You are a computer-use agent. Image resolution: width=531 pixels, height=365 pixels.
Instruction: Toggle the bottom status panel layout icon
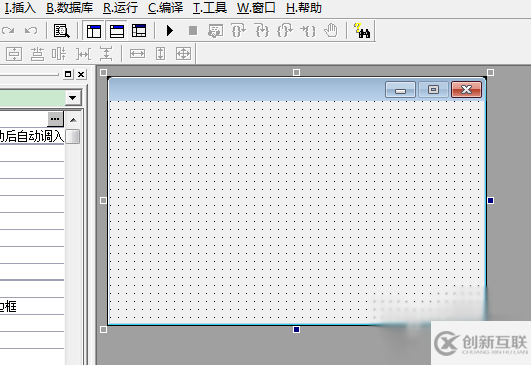[117, 31]
